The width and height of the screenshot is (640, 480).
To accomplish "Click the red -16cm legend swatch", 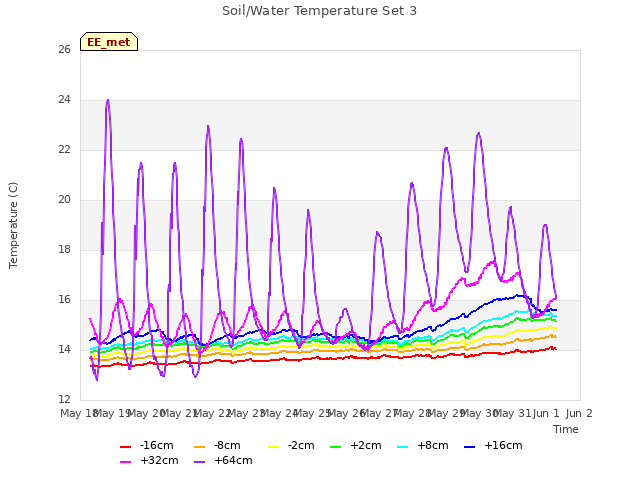I will (126, 447).
